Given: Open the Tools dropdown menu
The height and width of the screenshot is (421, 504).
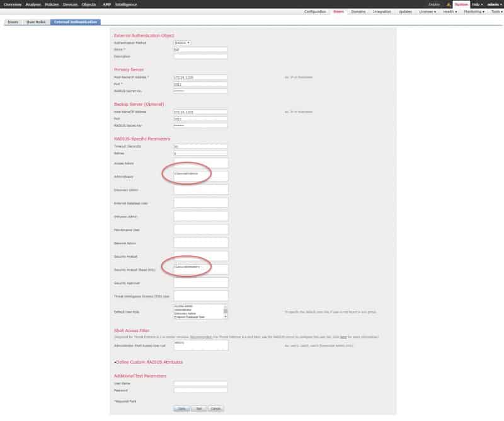Looking at the screenshot, I should pos(495,11).
